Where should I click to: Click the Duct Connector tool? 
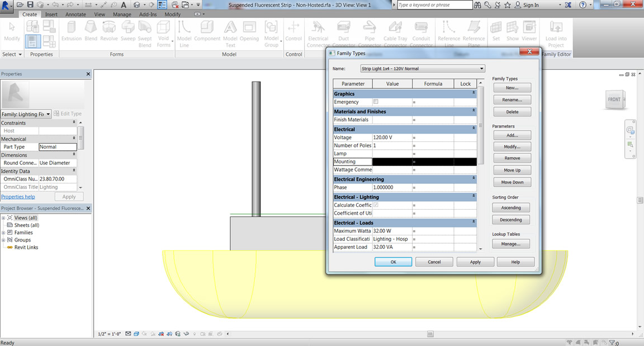coord(344,34)
